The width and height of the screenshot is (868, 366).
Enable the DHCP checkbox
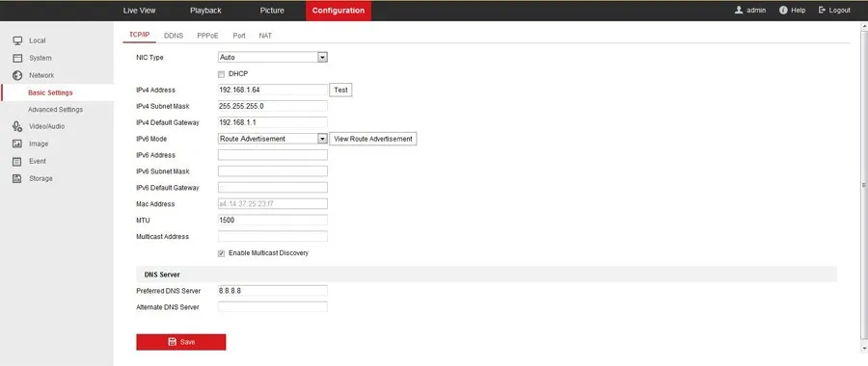[221, 74]
